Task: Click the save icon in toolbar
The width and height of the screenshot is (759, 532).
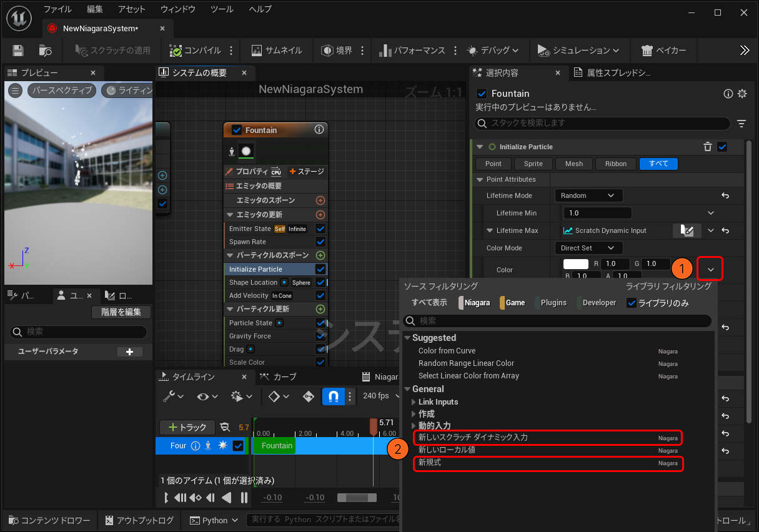Action: [x=18, y=51]
